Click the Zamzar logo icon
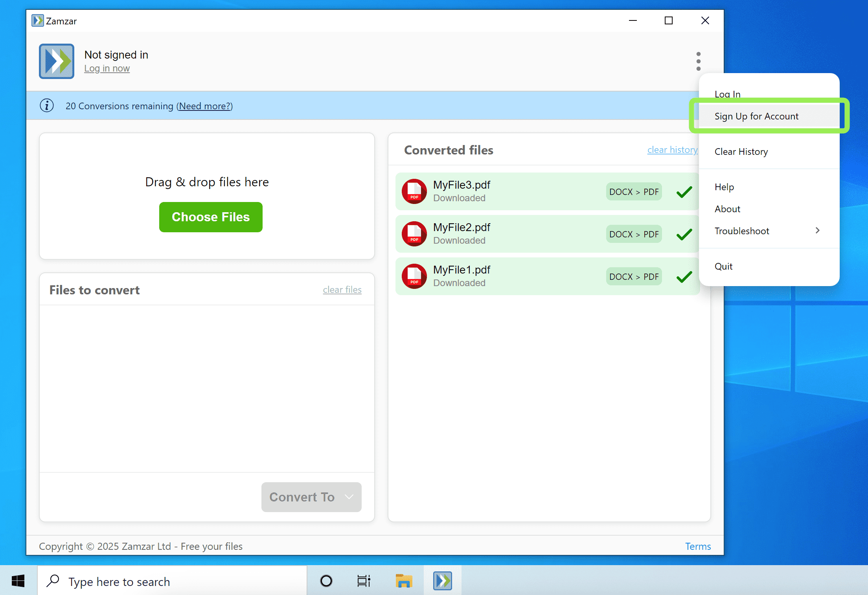Viewport: 868px width, 595px height. (56, 61)
